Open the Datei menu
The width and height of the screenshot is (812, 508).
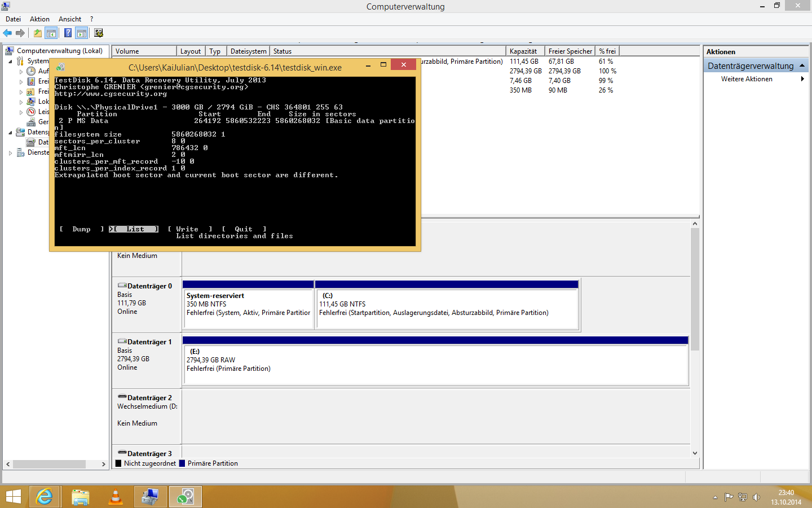coord(14,19)
